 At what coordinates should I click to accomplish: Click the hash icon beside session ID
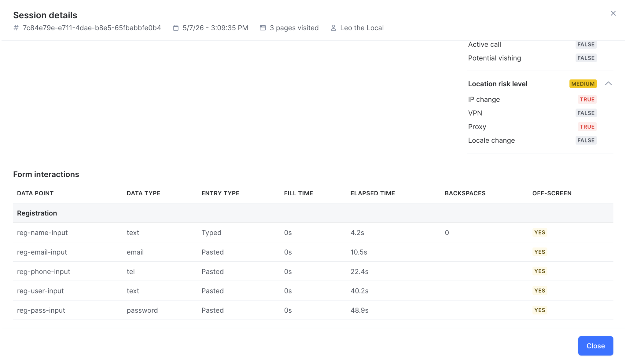[16, 28]
